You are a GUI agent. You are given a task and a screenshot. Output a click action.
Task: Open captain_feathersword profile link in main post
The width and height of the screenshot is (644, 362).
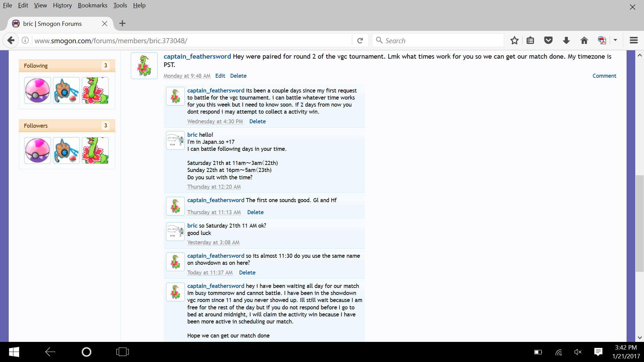(x=197, y=56)
